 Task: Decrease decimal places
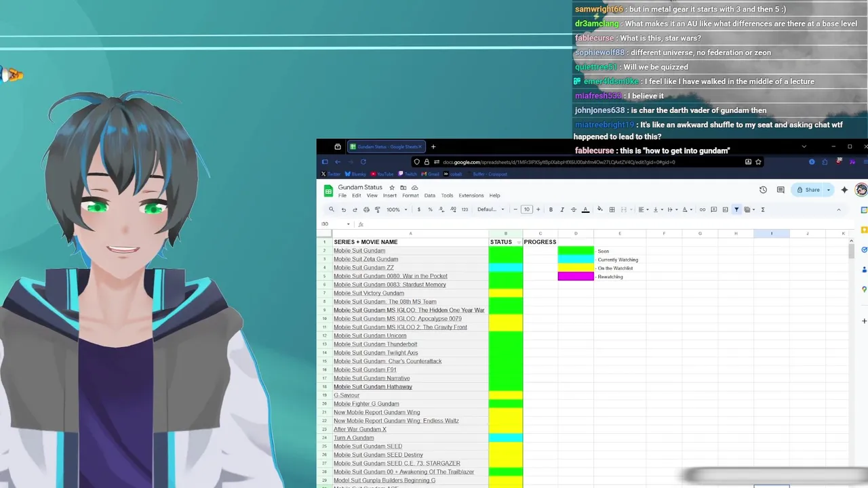click(x=441, y=209)
